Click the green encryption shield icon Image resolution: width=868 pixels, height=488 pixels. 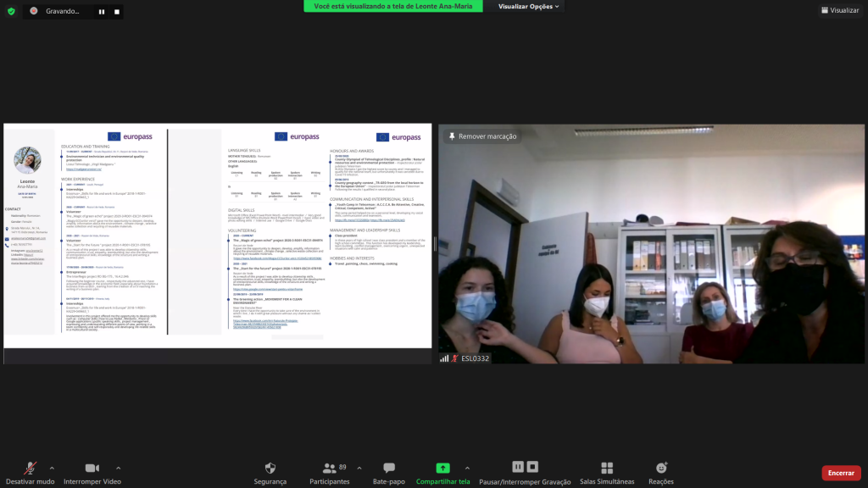(11, 11)
